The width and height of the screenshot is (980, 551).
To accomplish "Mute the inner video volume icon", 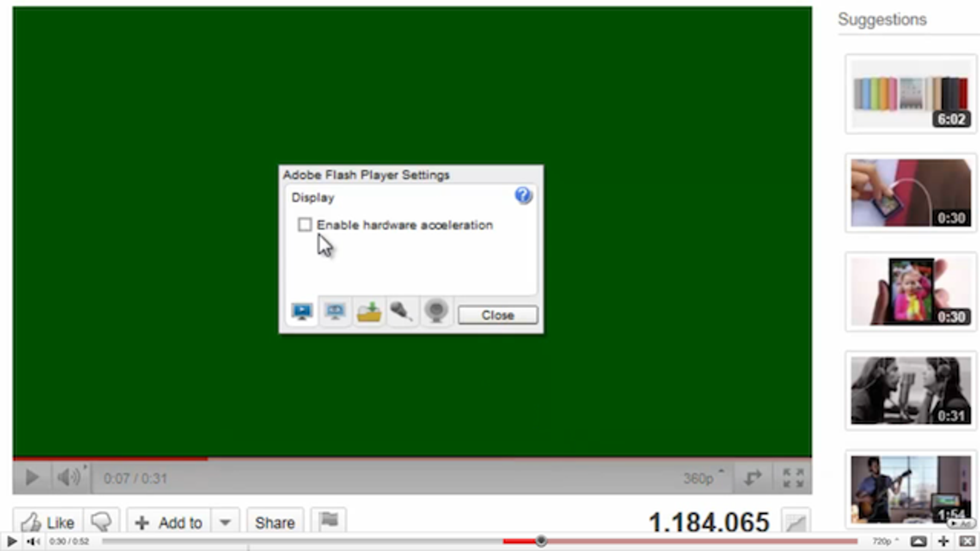I will click(x=69, y=477).
